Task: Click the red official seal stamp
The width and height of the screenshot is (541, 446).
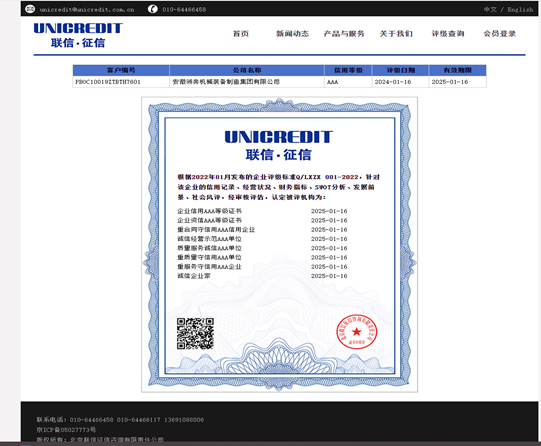Action: click(x=356, y=331)
